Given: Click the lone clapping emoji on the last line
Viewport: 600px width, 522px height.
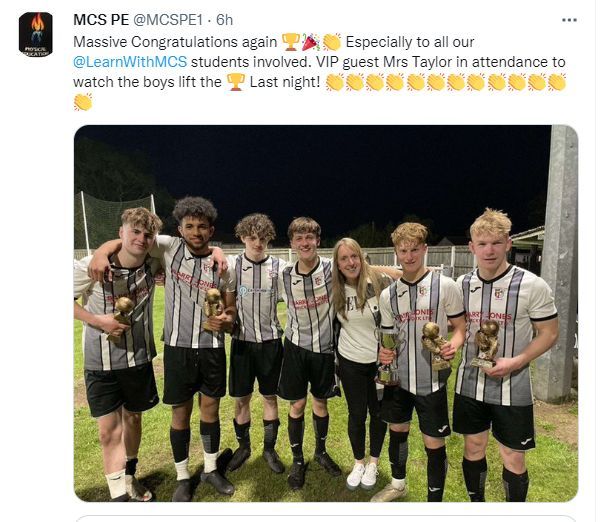Looking at the screenshot, I should tap(83, 102).
